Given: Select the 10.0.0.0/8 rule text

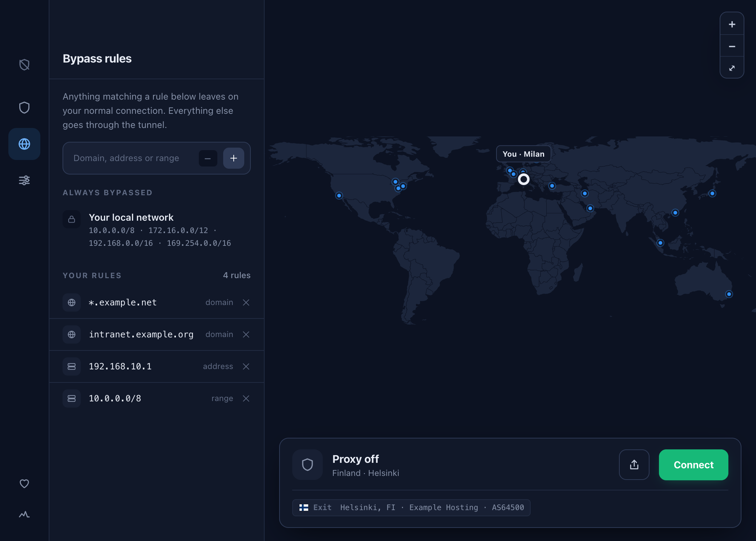Looking at the screenshot, I should pyautogui.click(x=115, y=398).
